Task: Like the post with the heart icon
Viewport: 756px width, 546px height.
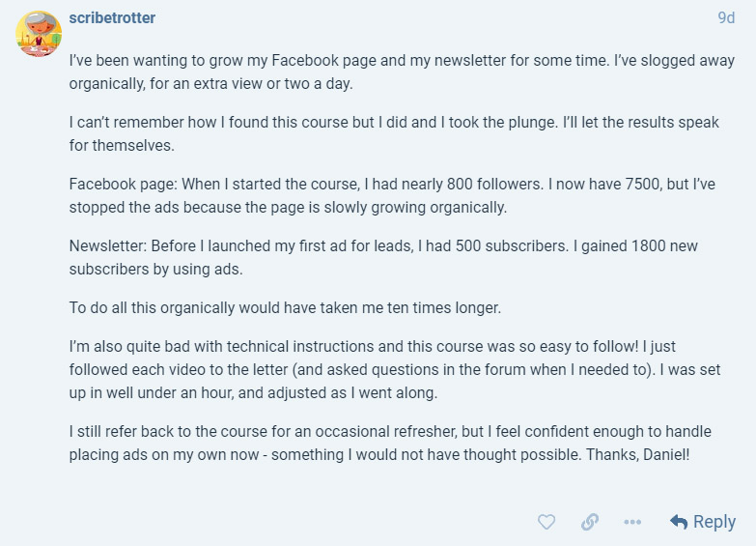Action: 546,522
